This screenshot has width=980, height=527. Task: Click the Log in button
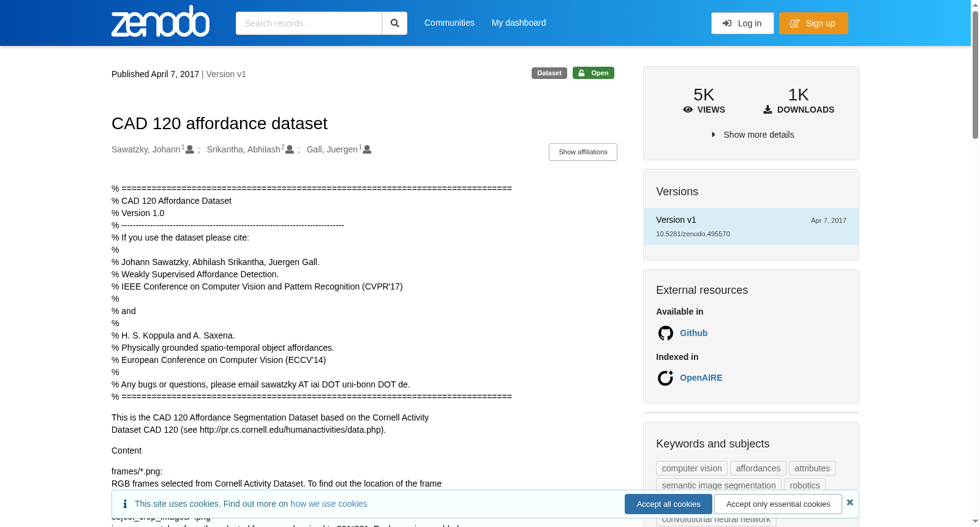[742, 23]
